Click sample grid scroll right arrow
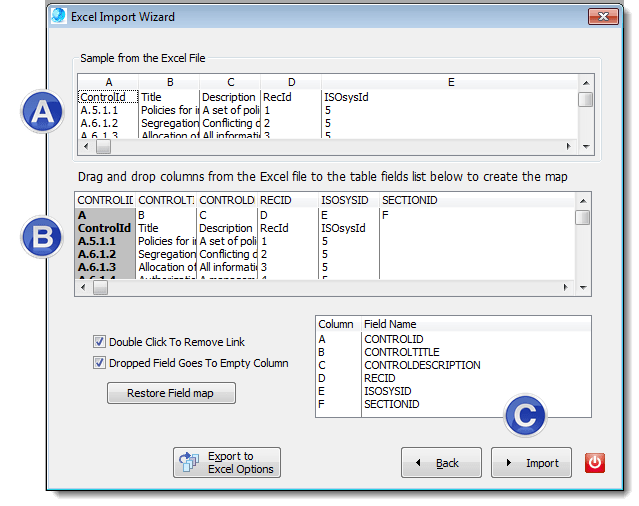The height and width of the screenshot is (506, 639). (x=568, y=146)
